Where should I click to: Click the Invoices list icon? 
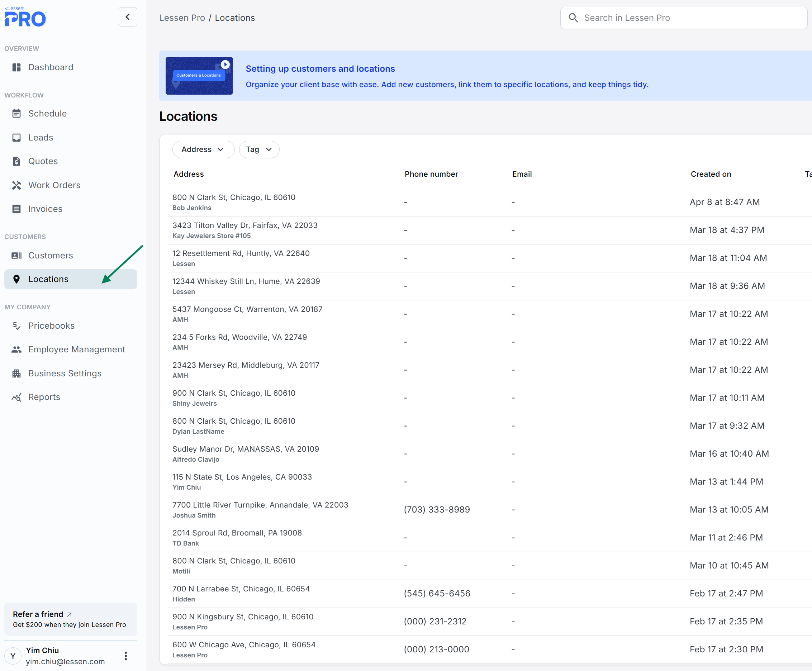[16, 209]
